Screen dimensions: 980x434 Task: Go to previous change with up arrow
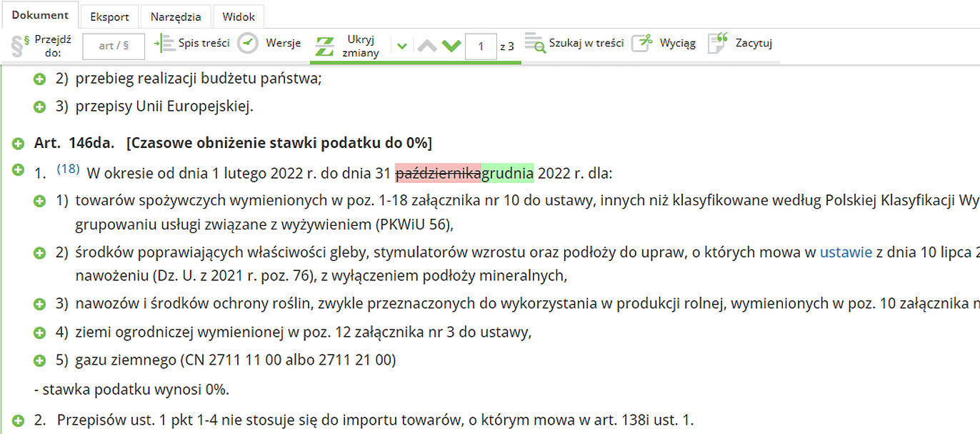coord(427,46)
